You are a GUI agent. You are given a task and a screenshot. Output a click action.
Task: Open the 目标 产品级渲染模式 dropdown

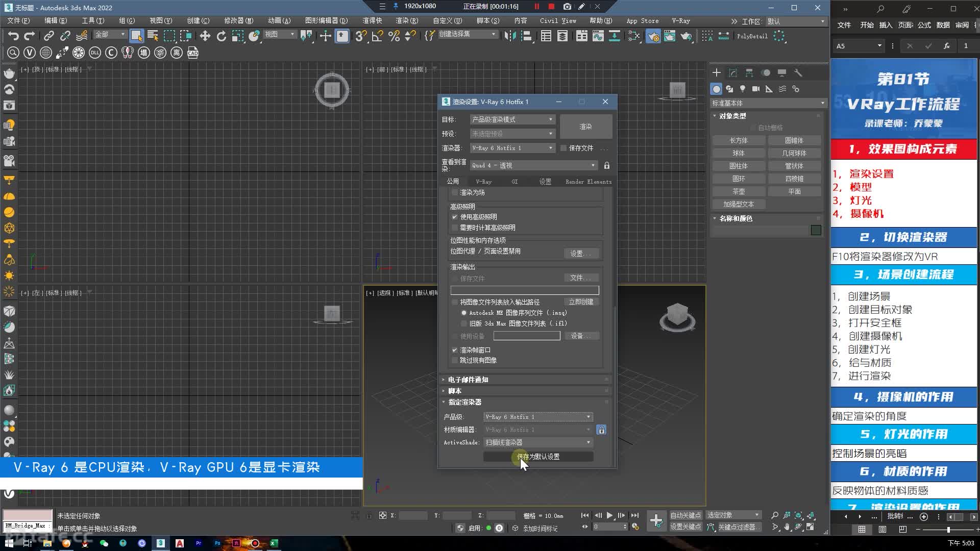click(x=512, y=119)
